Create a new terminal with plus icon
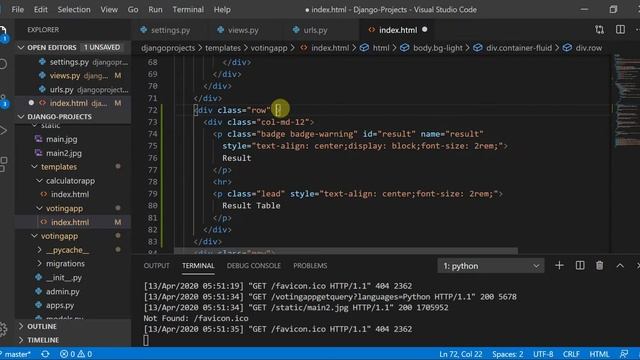This screenshot has height=360, width=640. click(x=559, y=266)
